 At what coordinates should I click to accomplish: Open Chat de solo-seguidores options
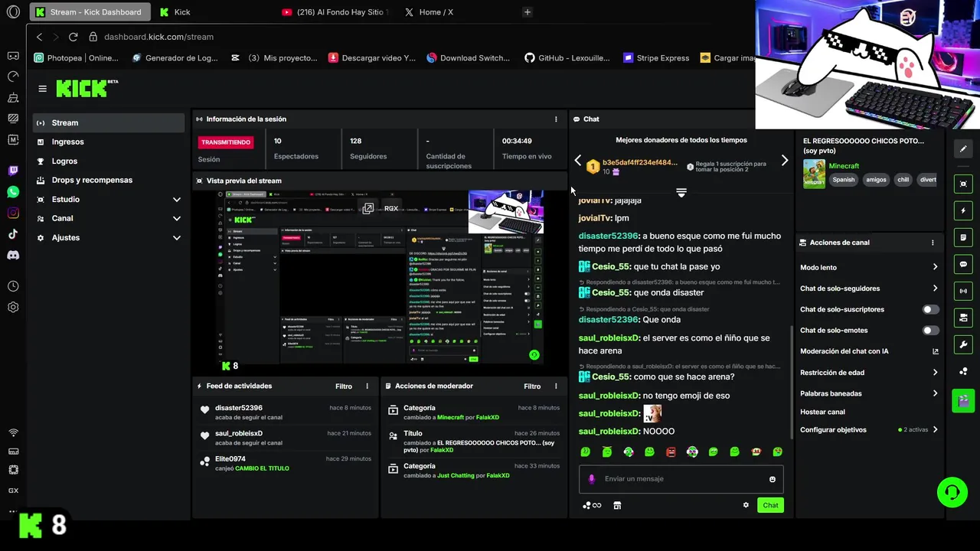click(869, 289)
